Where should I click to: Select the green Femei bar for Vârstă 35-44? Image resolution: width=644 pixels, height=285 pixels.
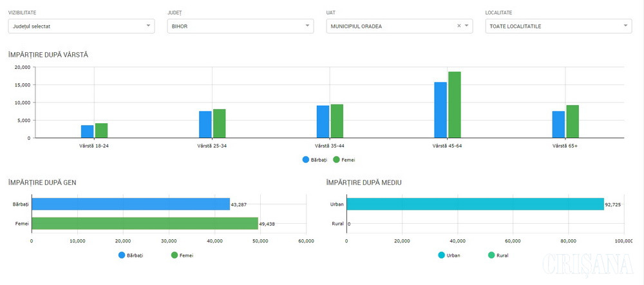[337, 121]
